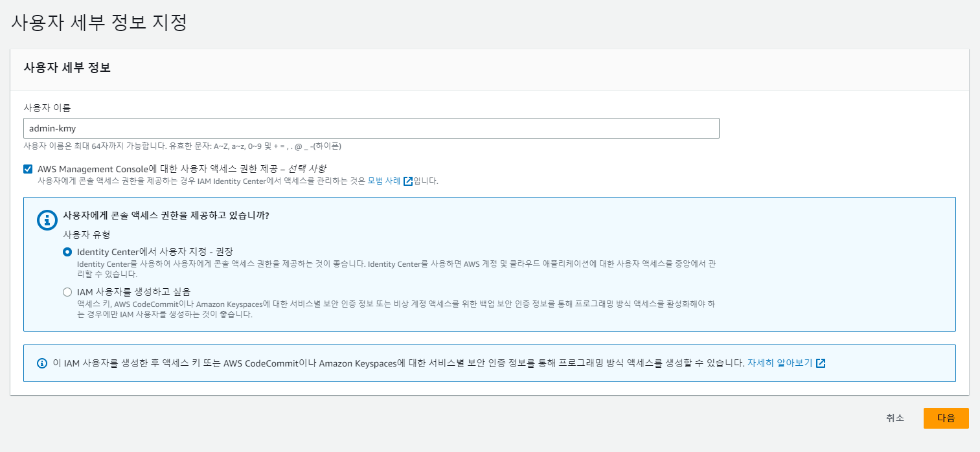
Task: Click 사용자에게 콘솔 액세스 권한을 제공하고 있습니까? heading
Action: 166,216
